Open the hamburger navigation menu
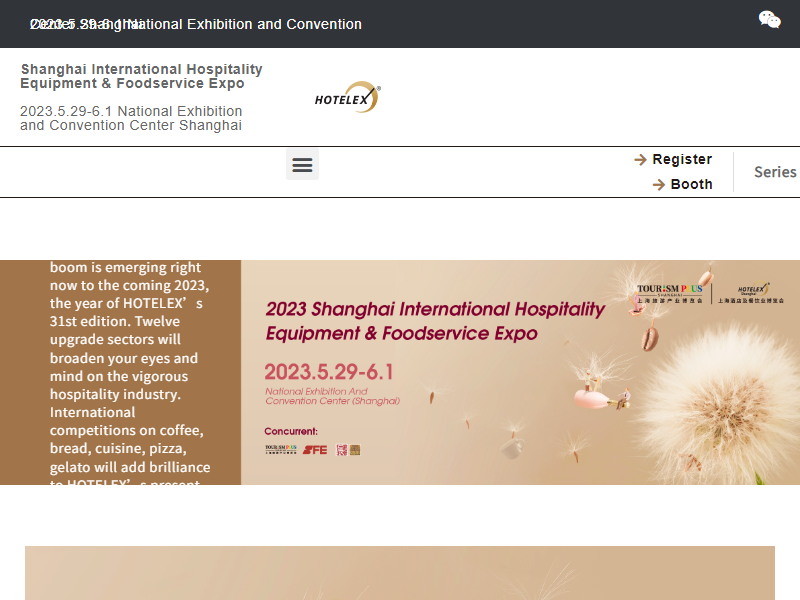 coord(302,164)
